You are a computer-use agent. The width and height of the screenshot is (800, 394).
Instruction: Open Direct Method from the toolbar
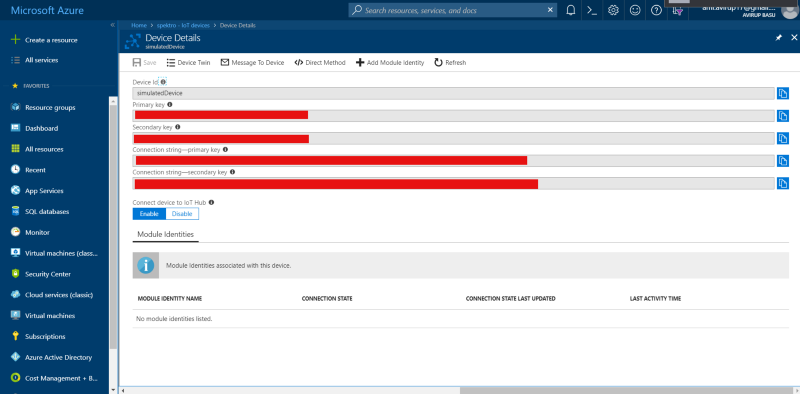tap(320, 63)
